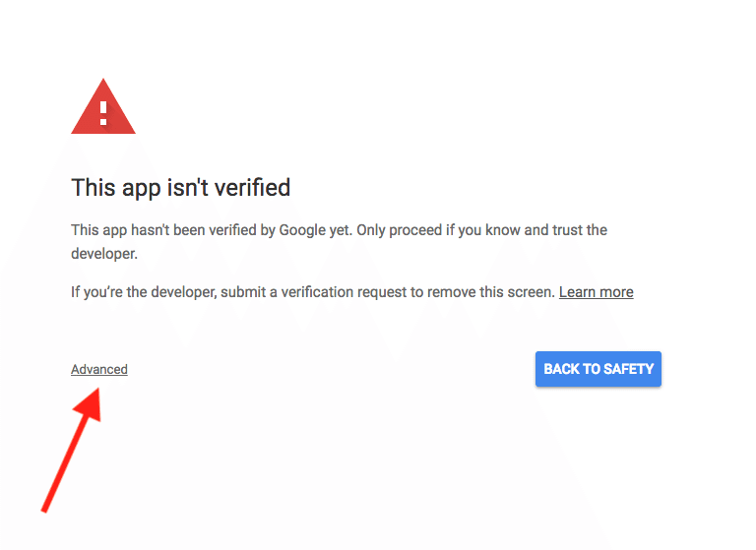Click the red warning triangle icon
Screen dimensions: 756x550
click(x=103, y=107)
